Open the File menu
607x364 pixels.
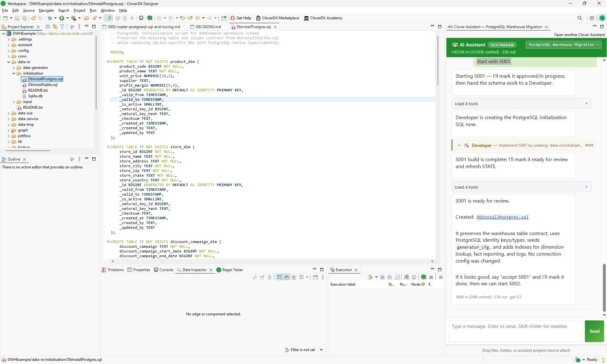5,10
